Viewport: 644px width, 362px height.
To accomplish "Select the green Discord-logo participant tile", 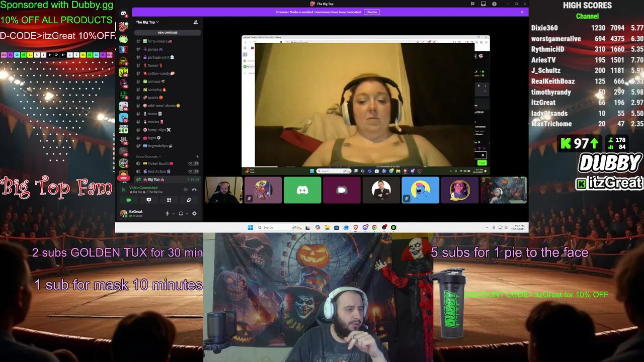I will pos(302,190).
